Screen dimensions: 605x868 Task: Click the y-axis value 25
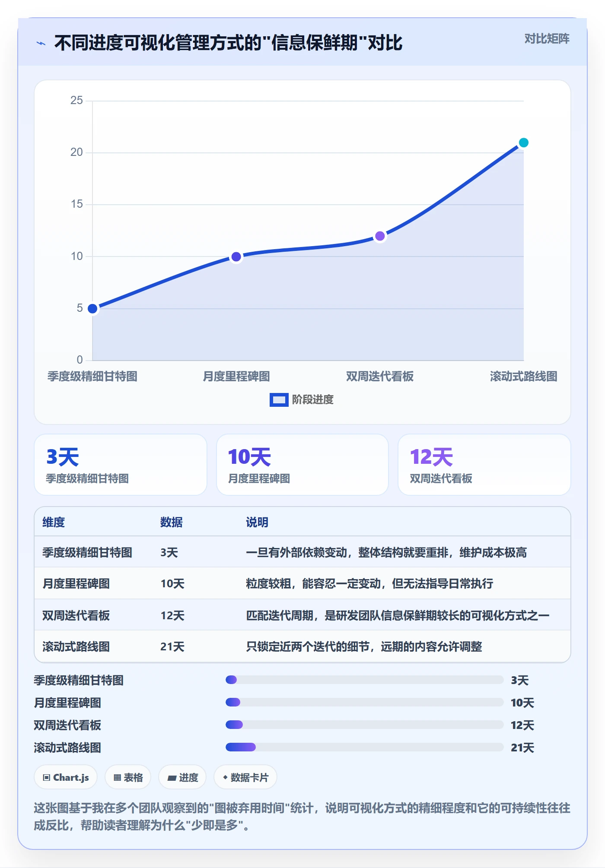pyautogui.click(x=76, y=100)
